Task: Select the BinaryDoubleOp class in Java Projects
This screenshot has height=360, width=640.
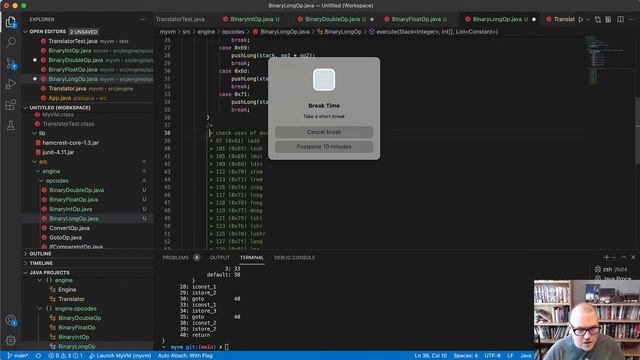Action: (79, 318)
